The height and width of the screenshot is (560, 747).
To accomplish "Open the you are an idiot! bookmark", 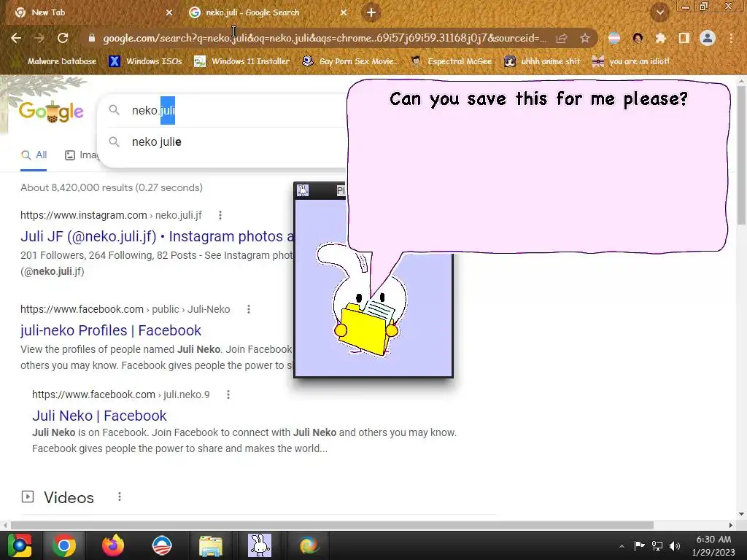I will (631, 61).
